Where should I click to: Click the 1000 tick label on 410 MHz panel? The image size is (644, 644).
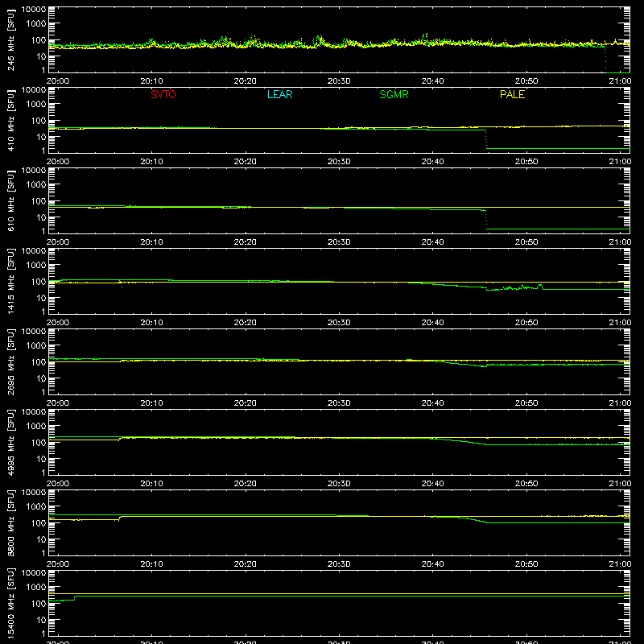[36, 105]
